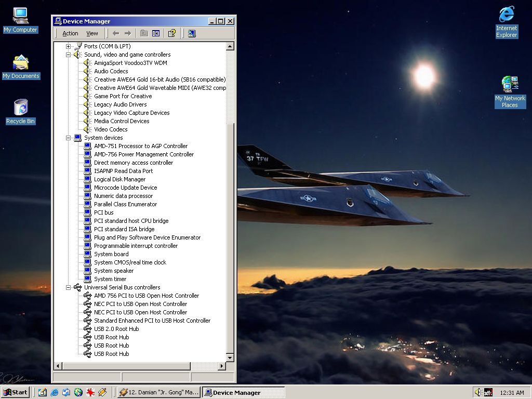Click the Scan for hardware changes toolbar icon
The width and height of the screenshot is (532, 399).
192,33
